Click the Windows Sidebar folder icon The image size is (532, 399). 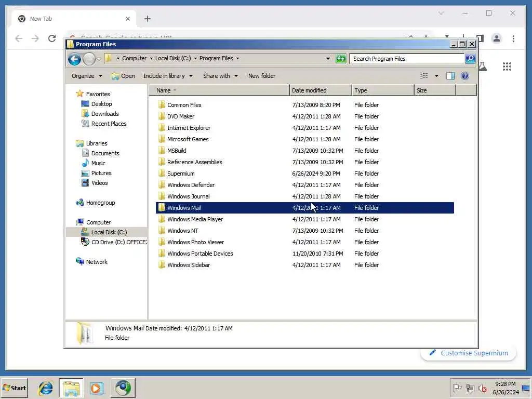(162, 265)
